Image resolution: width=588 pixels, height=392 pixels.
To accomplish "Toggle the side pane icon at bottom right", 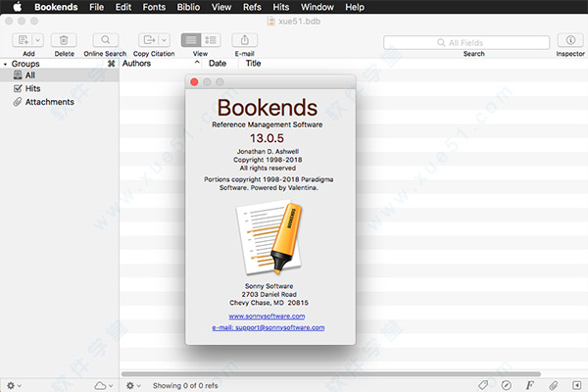I will click(576, 385).
